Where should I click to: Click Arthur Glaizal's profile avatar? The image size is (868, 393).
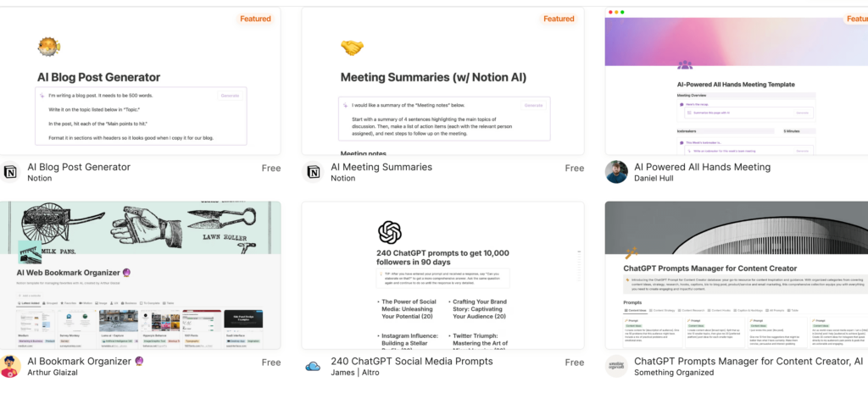[10, 367]
